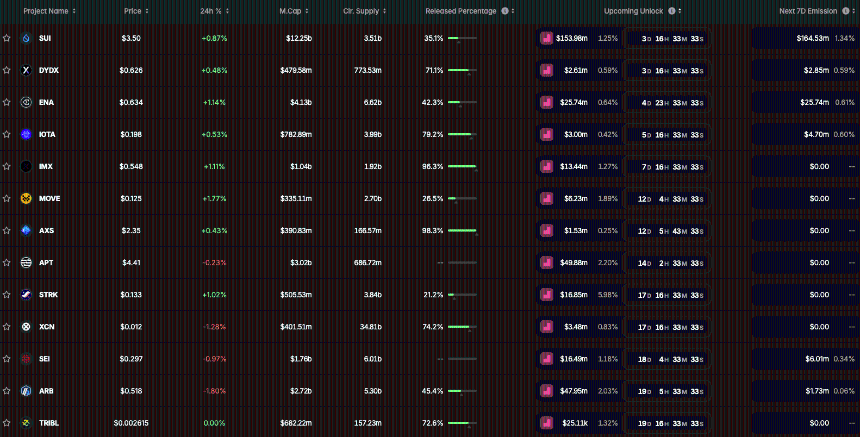Viewport: 860px width, 437px height.
Task: Toggle the favorite star for APT
Action: (x=7, y=262)
